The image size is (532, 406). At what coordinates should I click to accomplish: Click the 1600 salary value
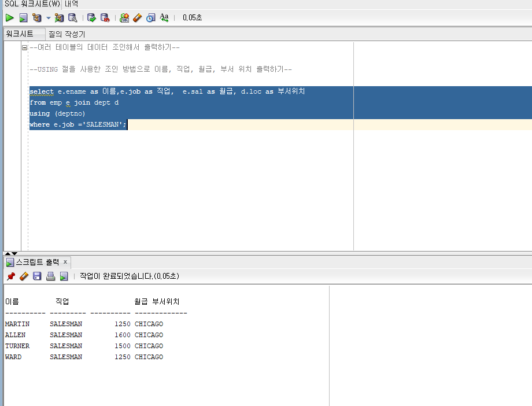click(x=123, y=335)
